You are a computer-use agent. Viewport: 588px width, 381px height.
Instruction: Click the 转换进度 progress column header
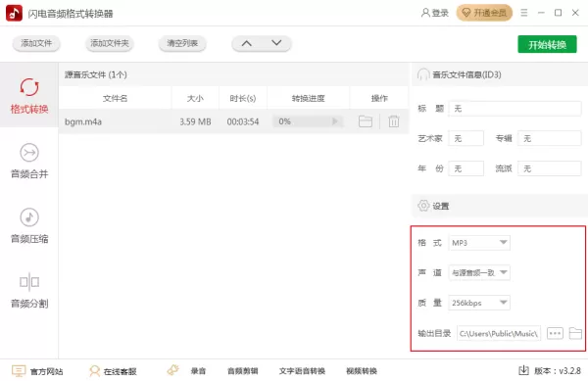pyautogui.click(x=309, y=98)
